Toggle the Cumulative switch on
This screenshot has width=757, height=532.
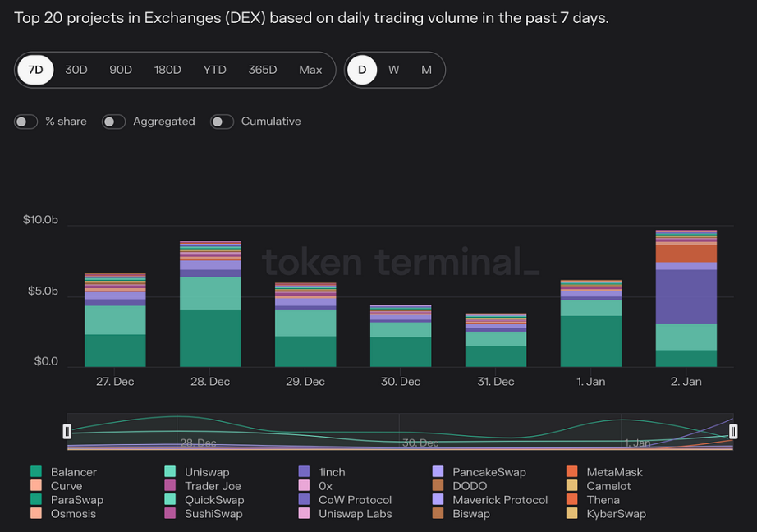click(x=222, y=122)
